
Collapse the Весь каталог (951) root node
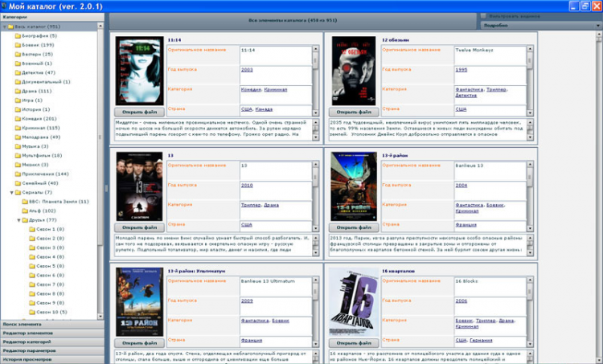coord(5,27)
